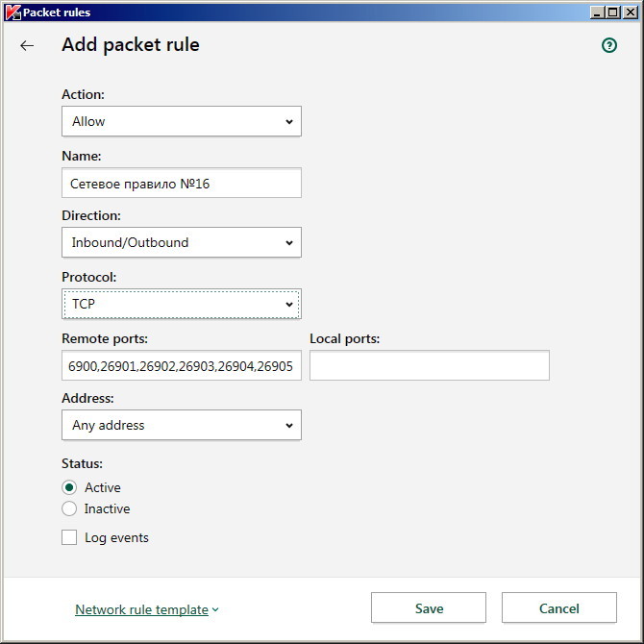Expand the Direction dropdown Inbound/Outbound
The image size is (644, 644).
pyautogui.click(x=182, y=242)
